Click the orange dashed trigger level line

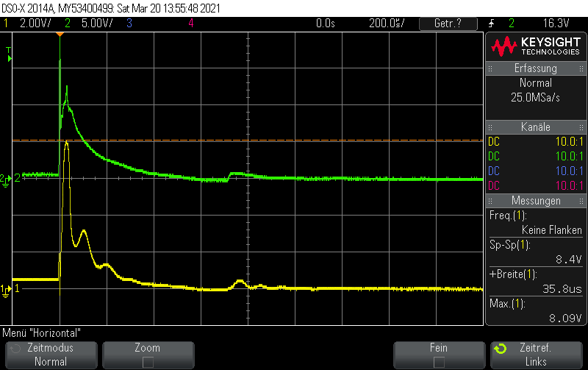pyautogui.click(x=248, y=140)
